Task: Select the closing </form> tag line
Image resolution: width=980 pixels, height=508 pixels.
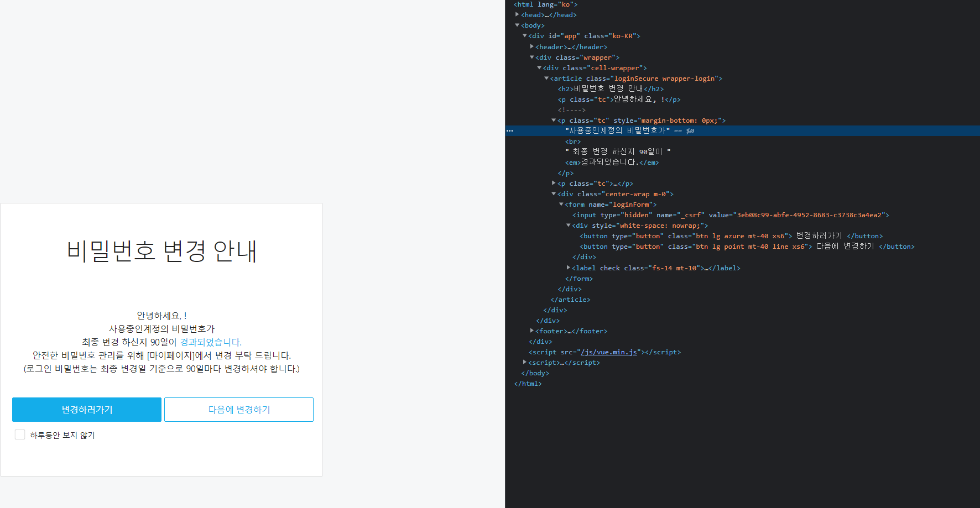Action: 578,279
